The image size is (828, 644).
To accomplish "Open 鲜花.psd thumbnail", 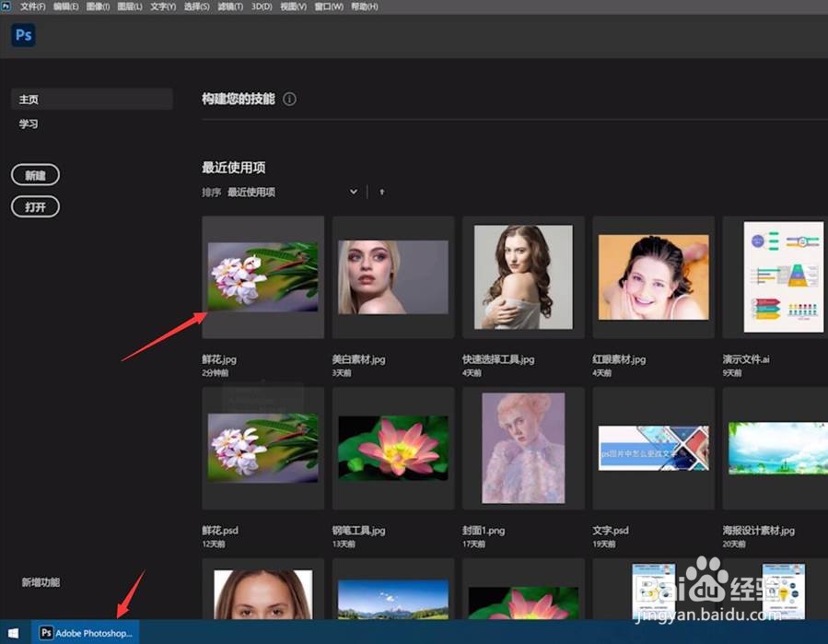I will point(263,448).
